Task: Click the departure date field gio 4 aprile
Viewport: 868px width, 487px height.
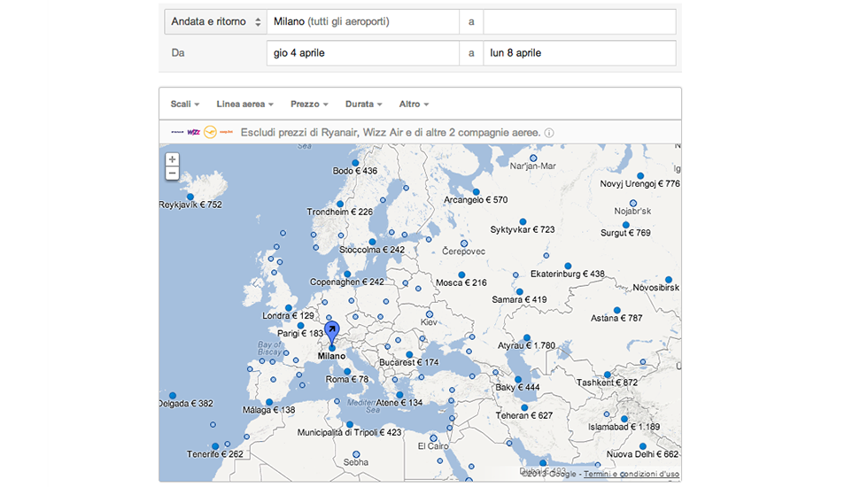Action: pyautogui.click(x=362, y=53)
